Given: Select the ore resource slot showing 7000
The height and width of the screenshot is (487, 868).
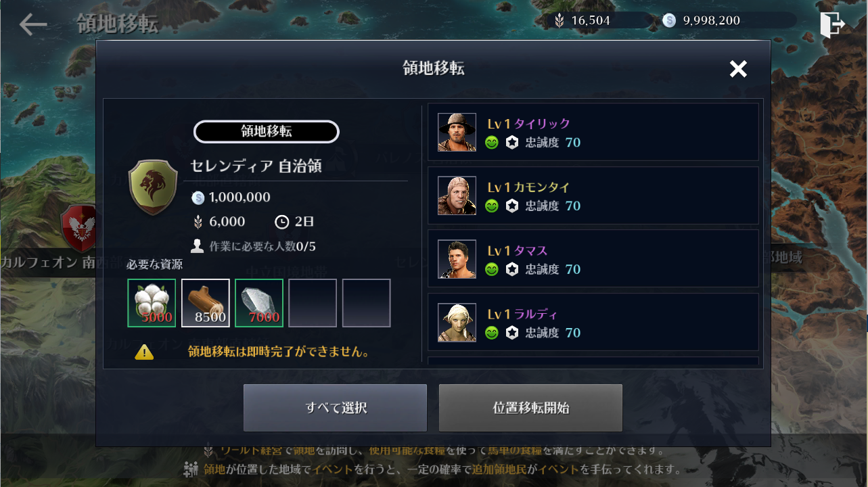Looking at the screenshot, I should coord(259,303).
